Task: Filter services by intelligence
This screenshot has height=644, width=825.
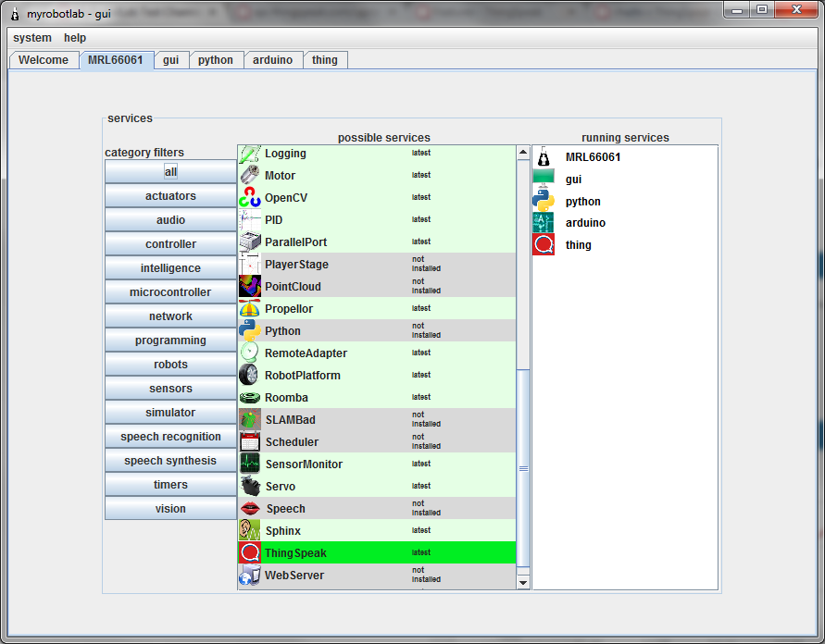Action: (170, 268)
